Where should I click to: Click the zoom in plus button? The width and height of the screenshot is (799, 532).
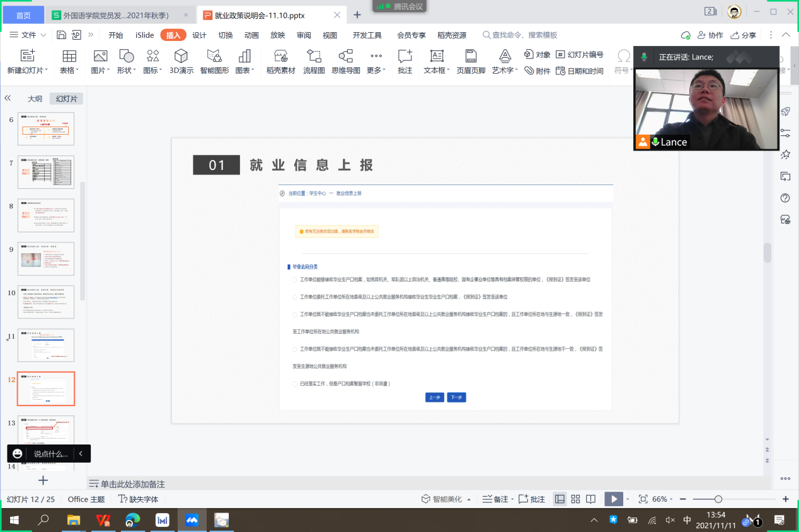(x=785, y=499)
